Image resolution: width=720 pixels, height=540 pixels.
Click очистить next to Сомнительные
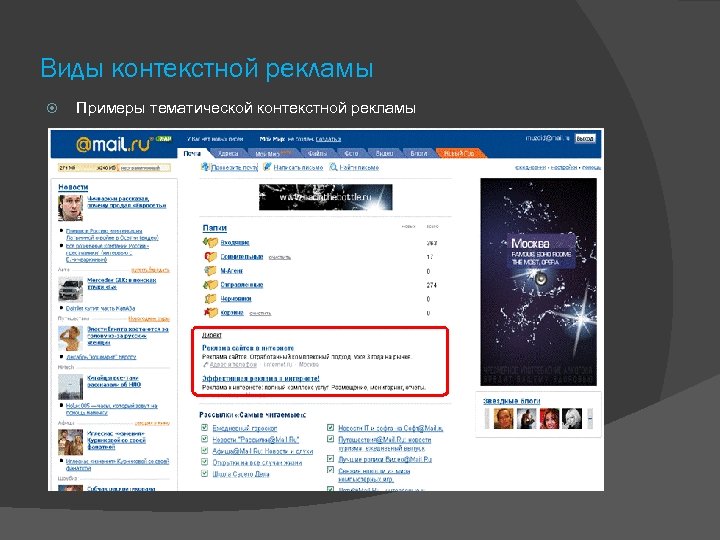click(x=280, y=257)
